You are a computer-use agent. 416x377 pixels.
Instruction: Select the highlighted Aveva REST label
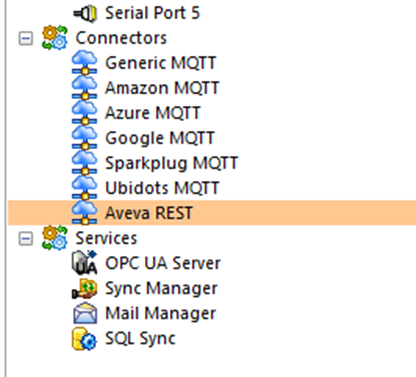coord(149,213)
